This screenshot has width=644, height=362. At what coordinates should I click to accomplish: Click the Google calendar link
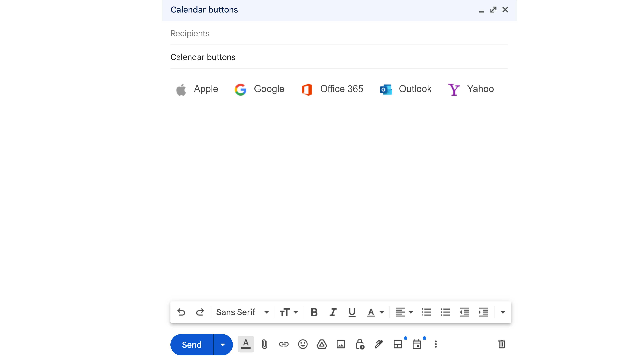tap(260, 89)
